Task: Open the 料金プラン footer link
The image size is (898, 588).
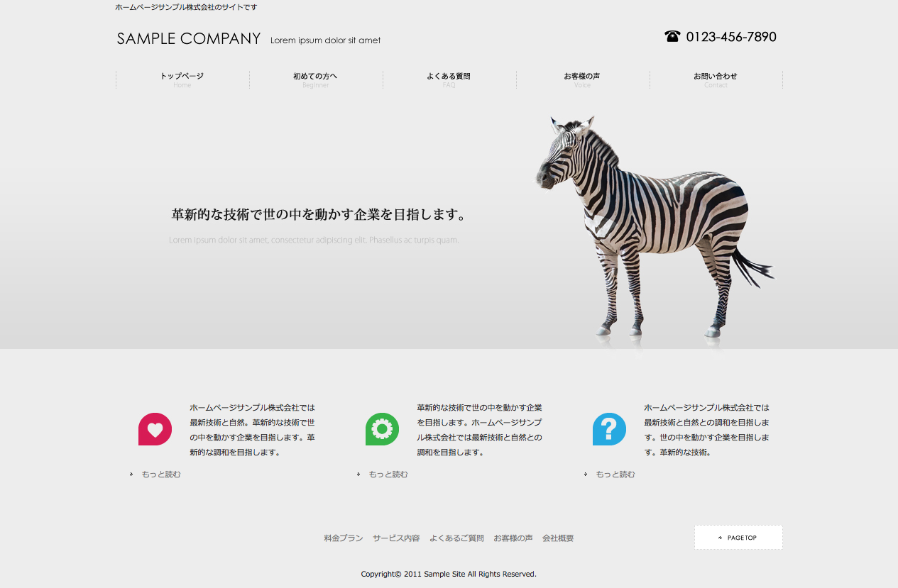Action: 344,538
